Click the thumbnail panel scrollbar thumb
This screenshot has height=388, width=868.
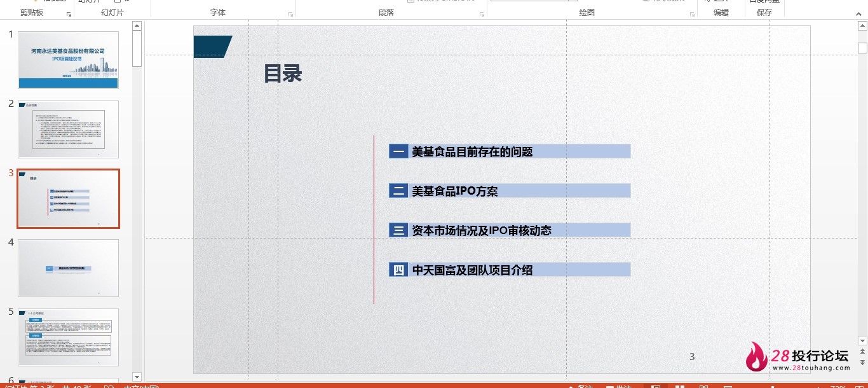pos(137,48)
